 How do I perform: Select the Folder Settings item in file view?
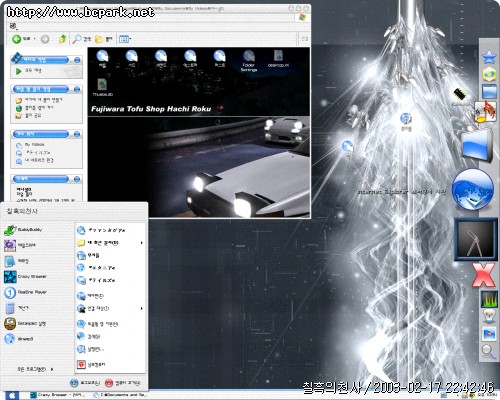pos(249,61)
